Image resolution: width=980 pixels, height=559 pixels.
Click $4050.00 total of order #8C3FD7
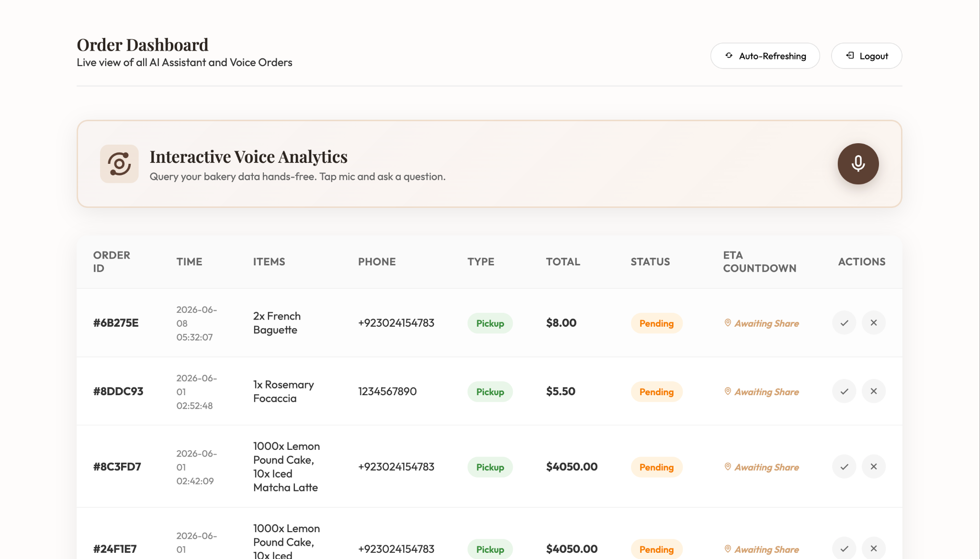572,467
